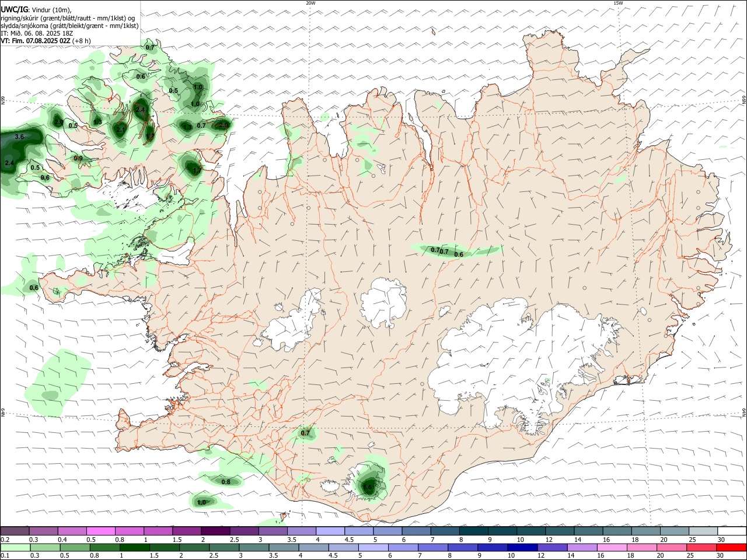Click the 2.4 precipitation value offshore west
Image resolution: width=747 pixels, height=560 pixels.
[x=9, y=163]
